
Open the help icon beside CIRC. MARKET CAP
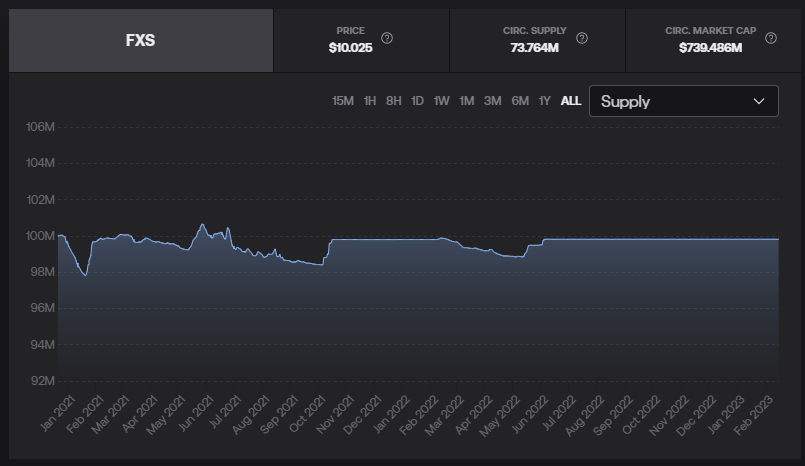tap(771, 38)
